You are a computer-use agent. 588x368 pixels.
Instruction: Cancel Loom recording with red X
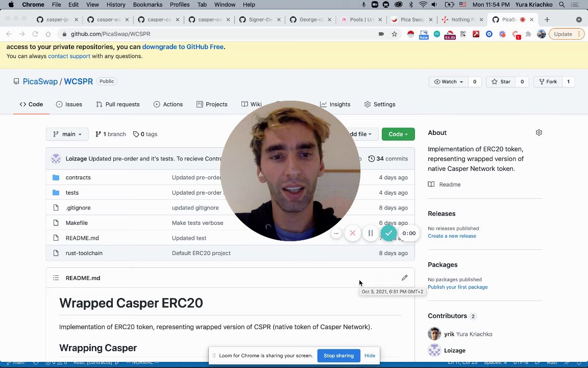353,233
